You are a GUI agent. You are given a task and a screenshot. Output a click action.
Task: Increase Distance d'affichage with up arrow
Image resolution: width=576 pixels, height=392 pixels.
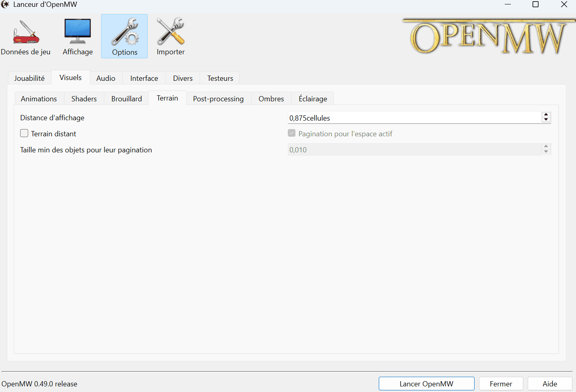pos(546,115)
